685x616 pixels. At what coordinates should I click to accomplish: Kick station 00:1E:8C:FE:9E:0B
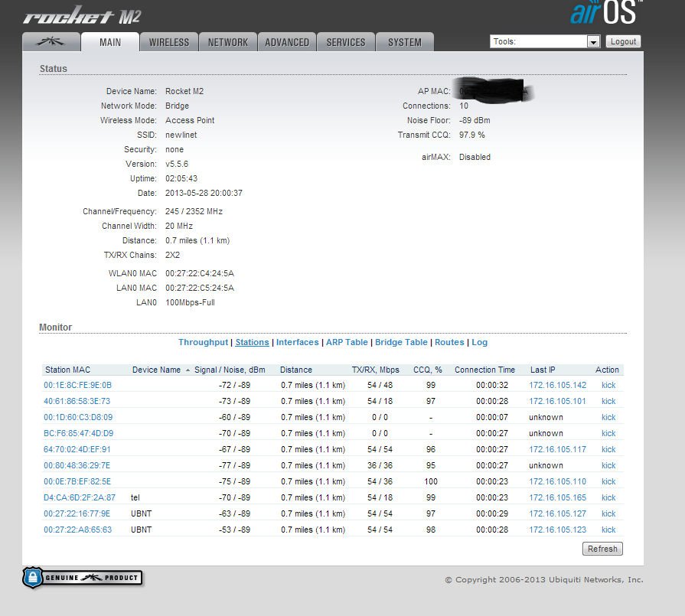coord(608,385)
